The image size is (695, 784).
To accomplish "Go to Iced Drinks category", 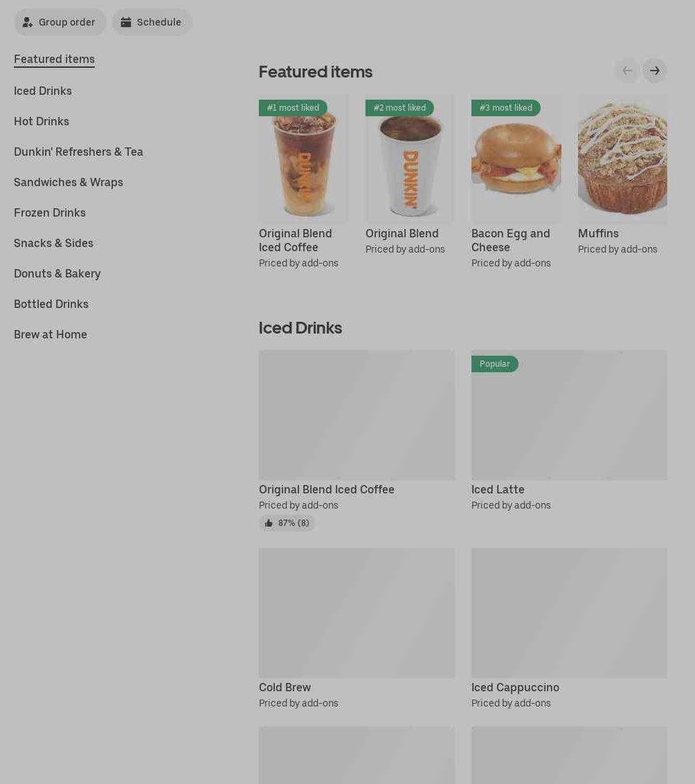I will 43,91.
